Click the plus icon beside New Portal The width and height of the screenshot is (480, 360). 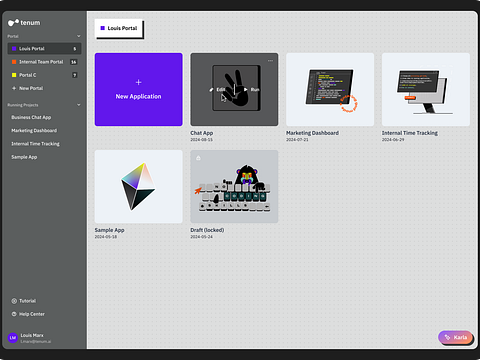[x=14, y=88]
